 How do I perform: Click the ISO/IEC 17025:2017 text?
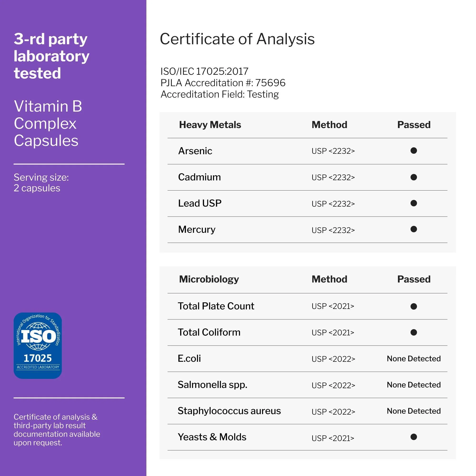(204, 71)
